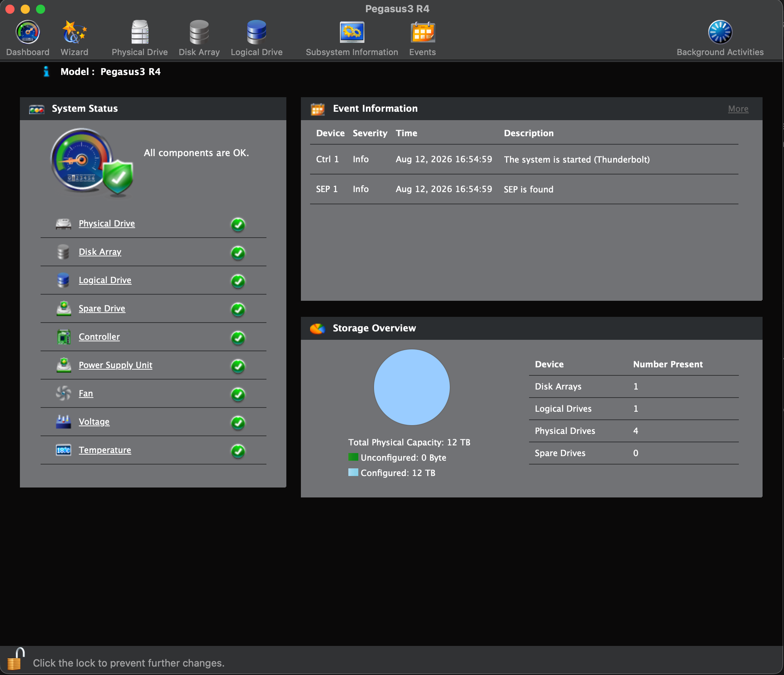784x675 pixels.
Task: Click the Severity column header
Action: pyautogui.click(x=370, y=133)
